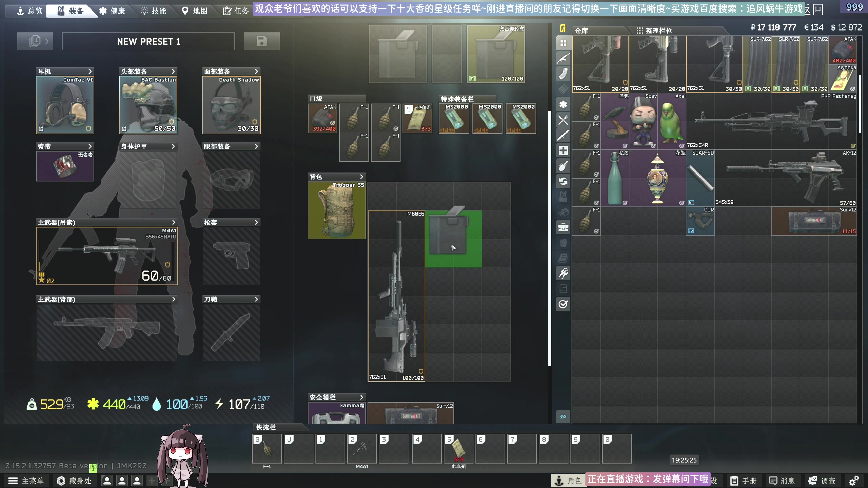Click the save preset floppy icon
868x488 pixels.
[x=262, y=41]
